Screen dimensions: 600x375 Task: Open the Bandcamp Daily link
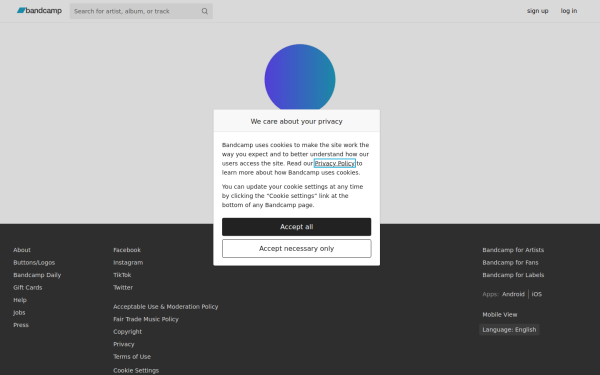pos(37,275)
